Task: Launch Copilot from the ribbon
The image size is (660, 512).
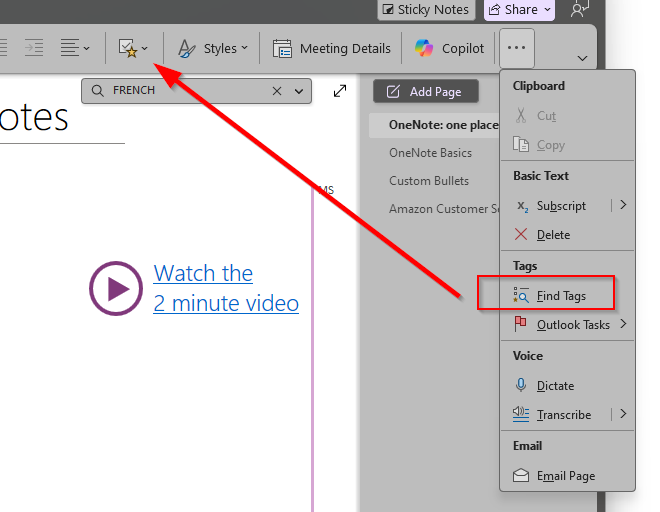Action: click(x=449, y=48)
